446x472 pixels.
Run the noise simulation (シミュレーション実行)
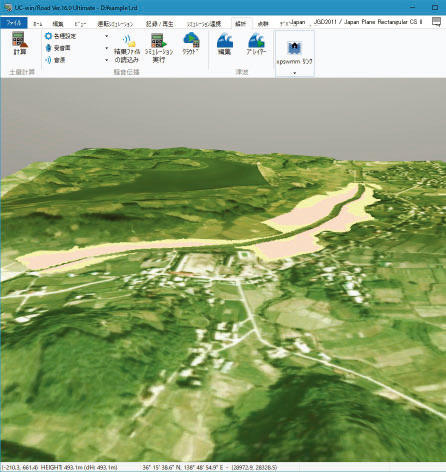[159, 48]
